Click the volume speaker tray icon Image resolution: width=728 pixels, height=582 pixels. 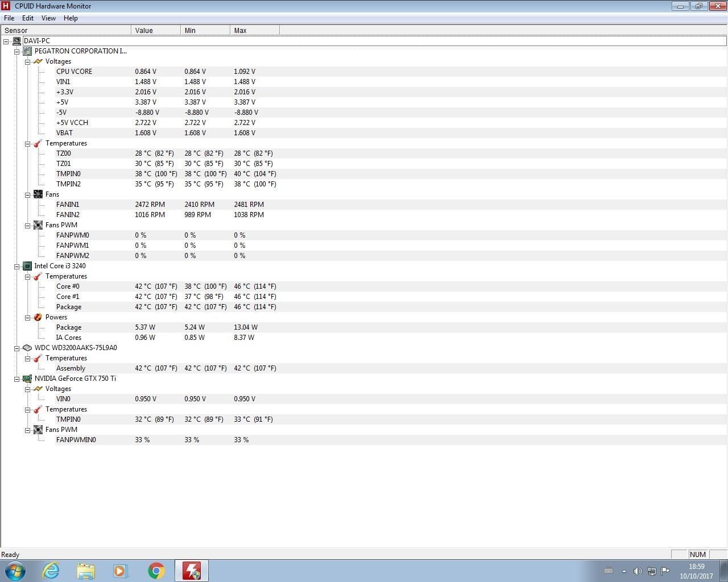click(x=638, y=571)
